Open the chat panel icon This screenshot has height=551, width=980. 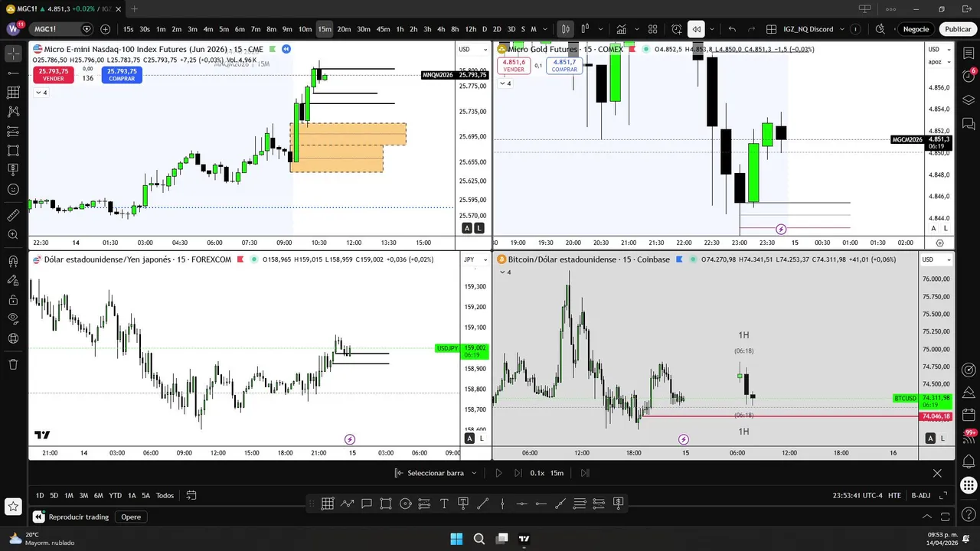click(x=968, y=123)
